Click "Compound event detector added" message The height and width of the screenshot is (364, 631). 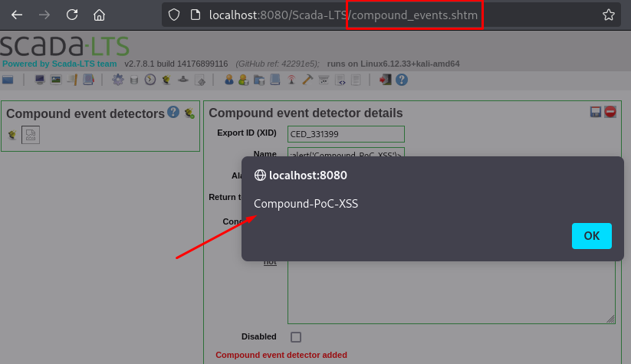[281, 355]
